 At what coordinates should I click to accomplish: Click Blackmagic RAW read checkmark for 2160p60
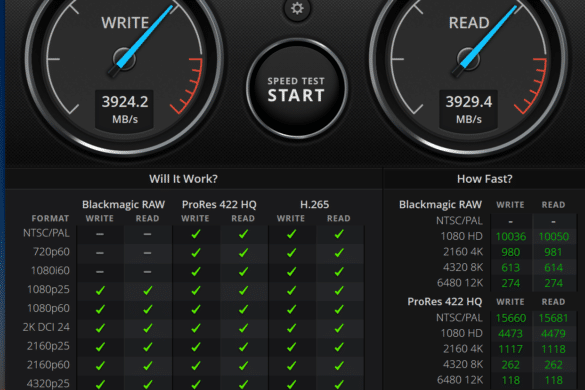point(148,365)
